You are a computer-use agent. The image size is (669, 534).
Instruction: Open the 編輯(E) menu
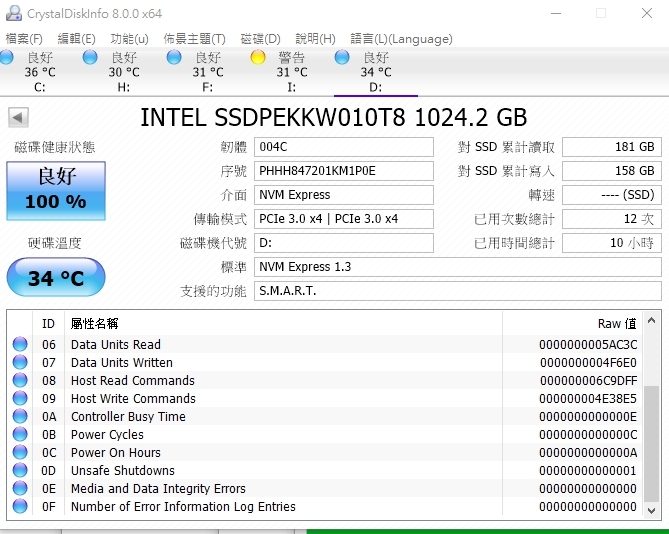click(x=76, y=39)
